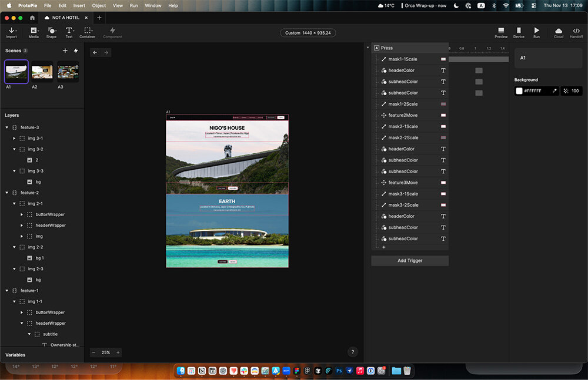Collapse the Press trigger list
Image resolution: width=588 pixels, height=380 pixels.
coord(368,48)
